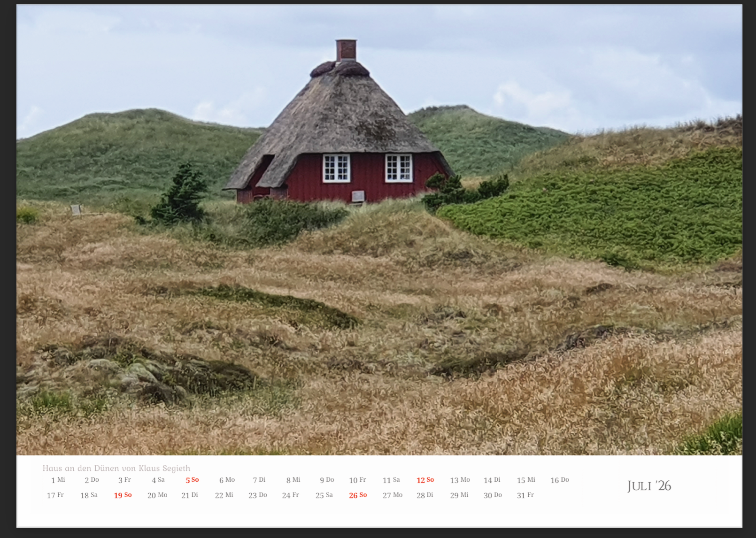
Task: Pick the red date 19 So
Action: (123, 495)
